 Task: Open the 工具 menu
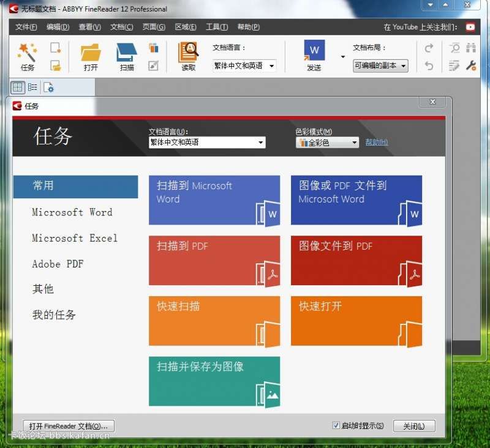pos(216,27)
